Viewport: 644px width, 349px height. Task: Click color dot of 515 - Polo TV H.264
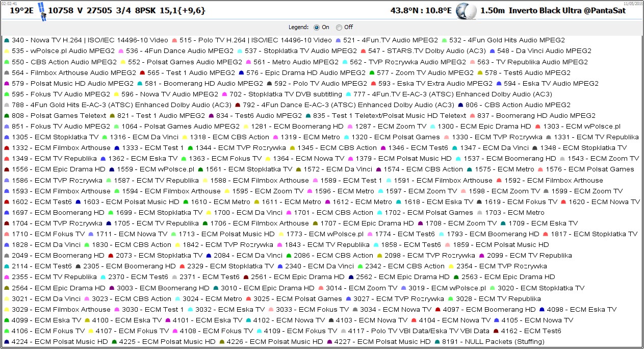174,40
